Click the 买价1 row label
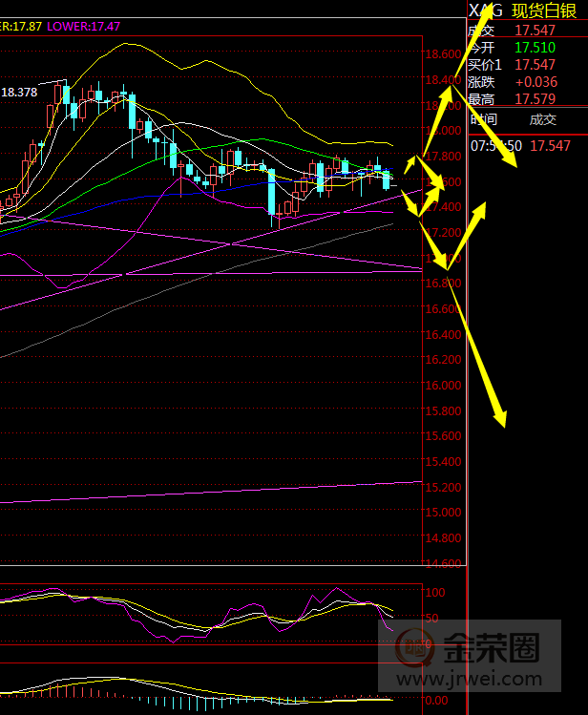 [485, 65]
